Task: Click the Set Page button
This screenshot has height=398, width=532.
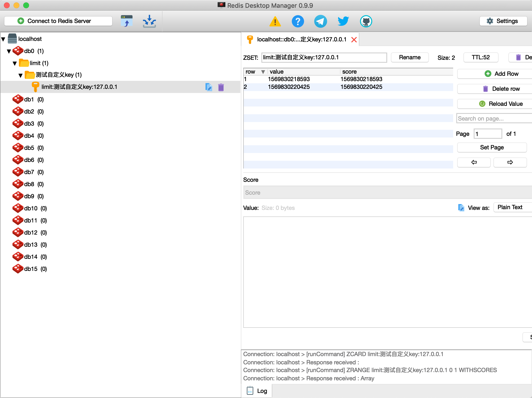Action: (x=492, y=147)
